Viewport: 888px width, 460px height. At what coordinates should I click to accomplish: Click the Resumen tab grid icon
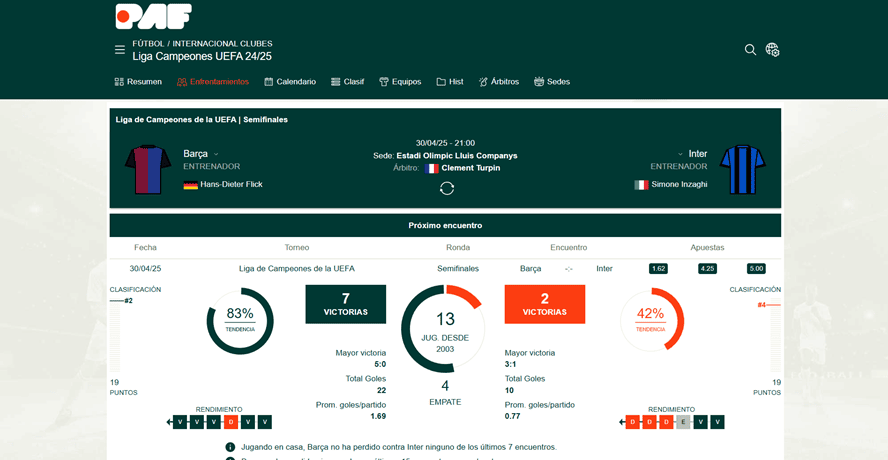pos(119,82)
